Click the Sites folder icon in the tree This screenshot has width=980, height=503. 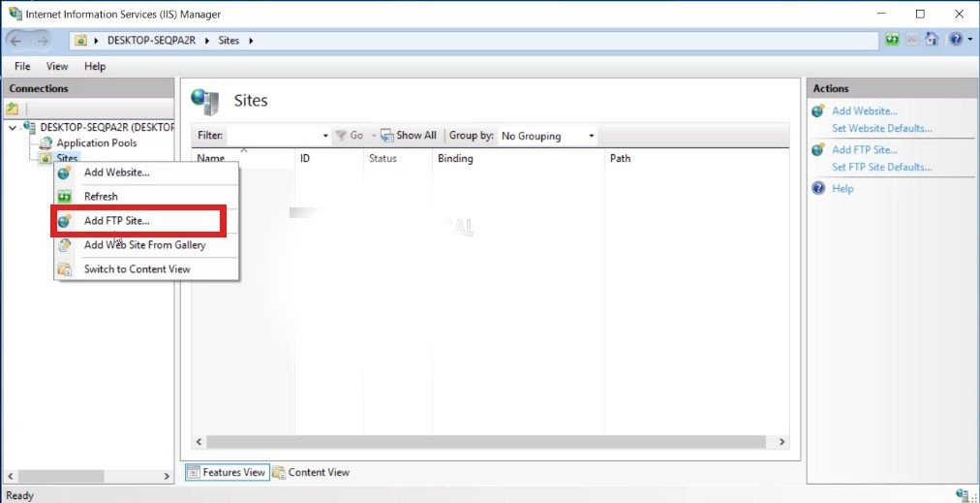pos(45,159)
